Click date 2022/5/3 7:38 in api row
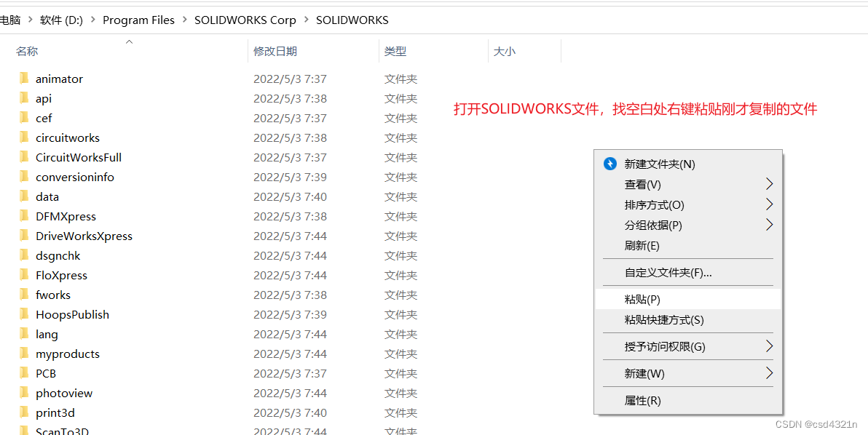 click(290, 98)
